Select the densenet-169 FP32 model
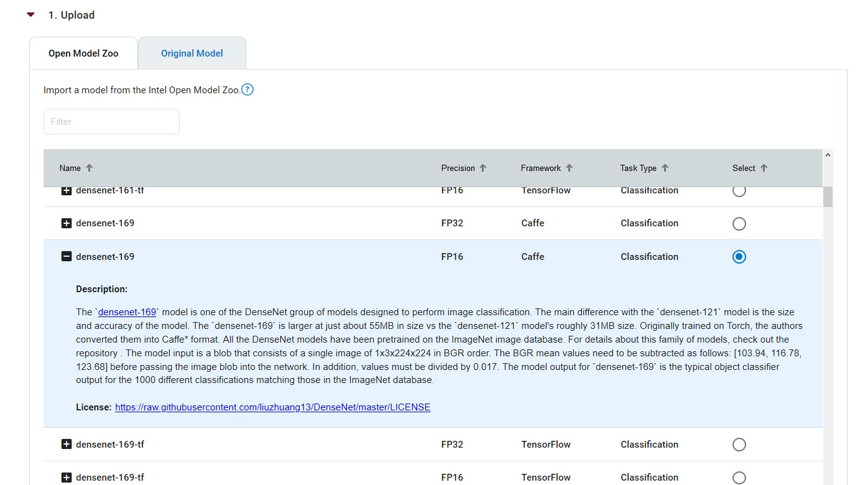Viewport: 868px width, 485px height. tap(739, 223)
